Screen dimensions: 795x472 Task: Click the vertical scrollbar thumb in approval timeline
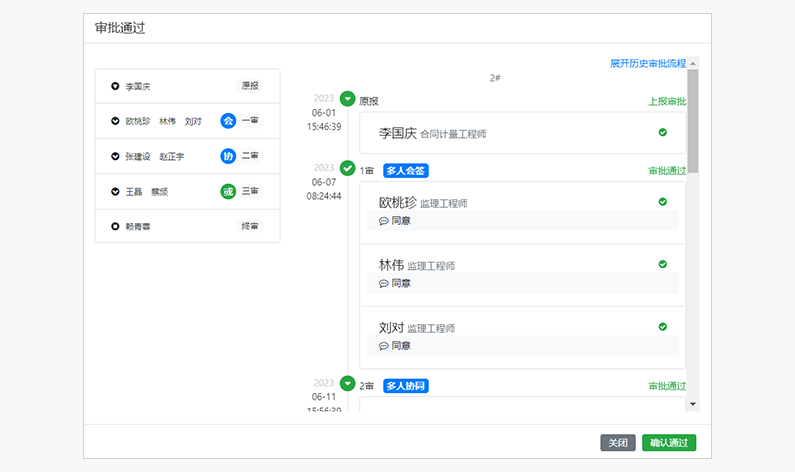click(693, 120)
